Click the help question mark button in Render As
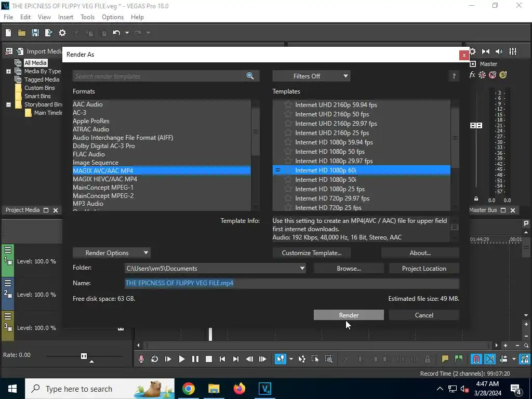The height and width of the screenshot is (399, 532). pyautogui.click(x=454, y=76)
